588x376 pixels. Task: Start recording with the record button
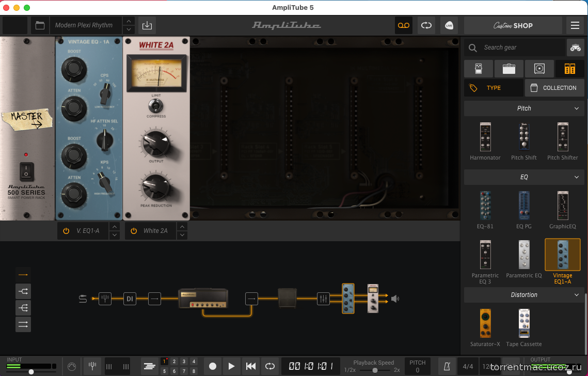(x=212, y=366)
